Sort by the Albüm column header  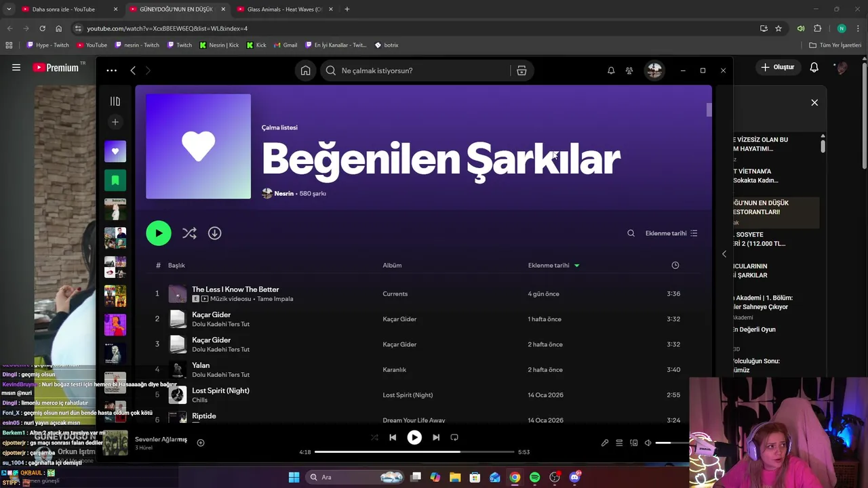point(392,265)
